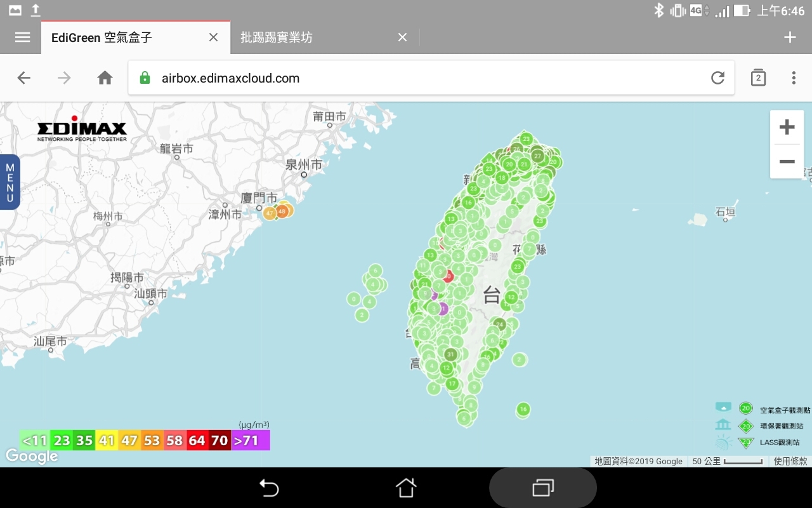
Task: Tap the 梅州市 city label
Action: click(108, 217)
